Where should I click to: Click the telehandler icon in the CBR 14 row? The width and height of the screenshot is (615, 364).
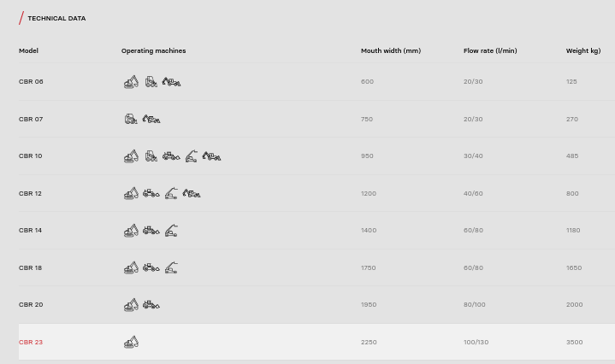click(171, 231)
